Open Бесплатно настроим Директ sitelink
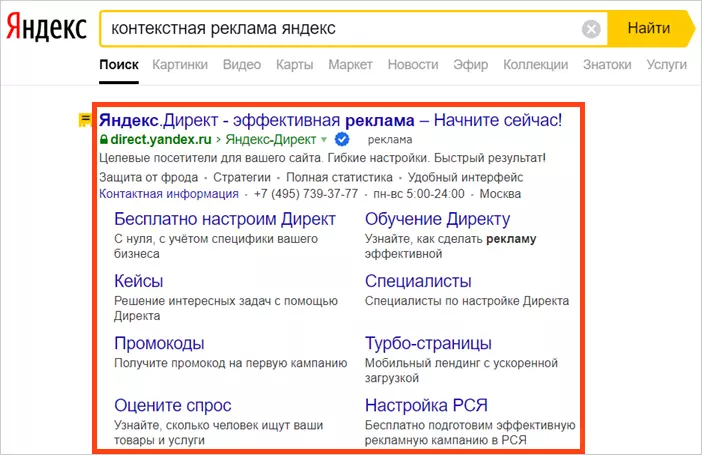The width and height of the screenshot is (702, 455). 225,219
